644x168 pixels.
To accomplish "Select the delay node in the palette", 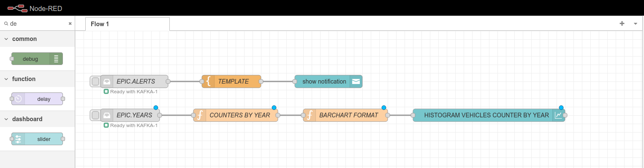I will [x=37, y=99].
